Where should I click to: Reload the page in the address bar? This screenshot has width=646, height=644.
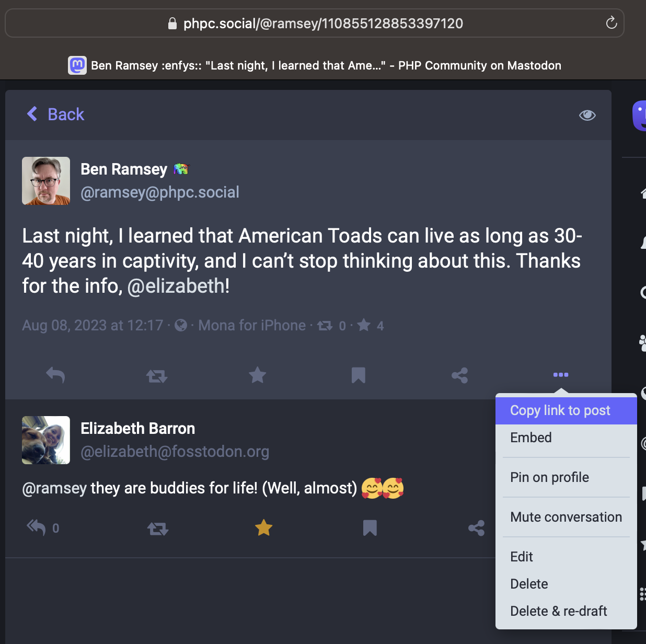point(611,23)
